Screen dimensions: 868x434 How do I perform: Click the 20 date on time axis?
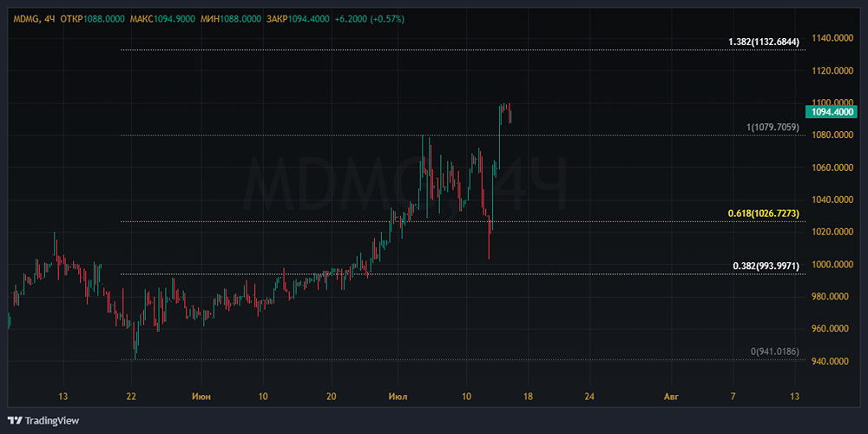click(x=331, y=397)
